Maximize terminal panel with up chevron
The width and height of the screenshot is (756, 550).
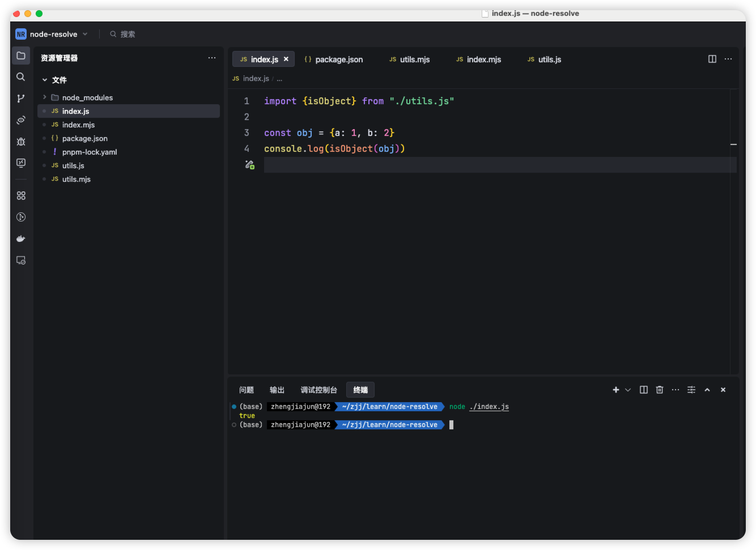point(707,390)
